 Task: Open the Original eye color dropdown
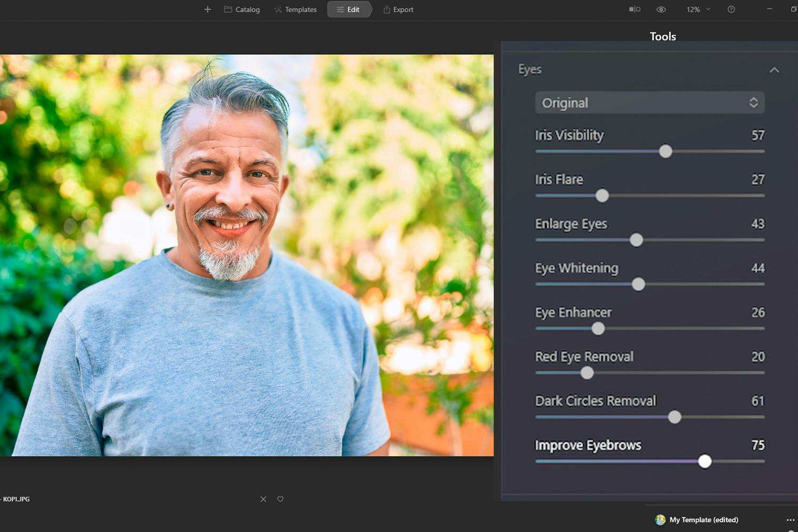coord(649,103)
